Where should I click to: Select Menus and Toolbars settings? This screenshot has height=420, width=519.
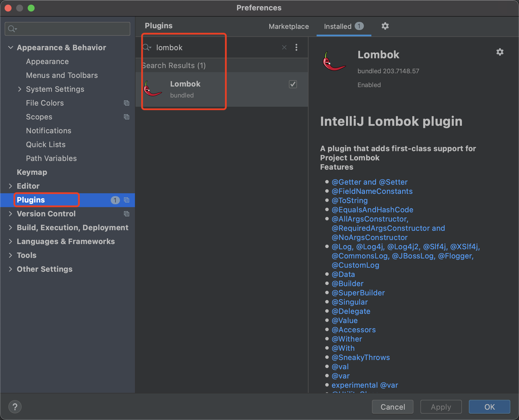[62, 75]
